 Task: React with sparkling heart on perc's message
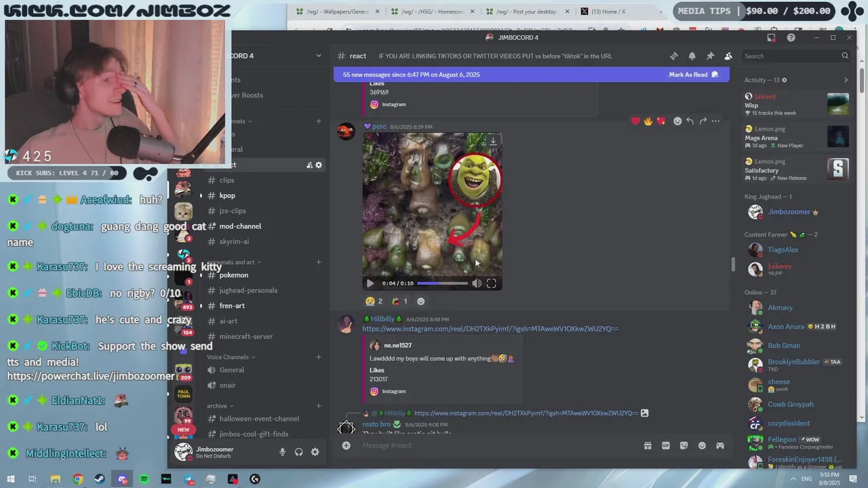point(661,121)
